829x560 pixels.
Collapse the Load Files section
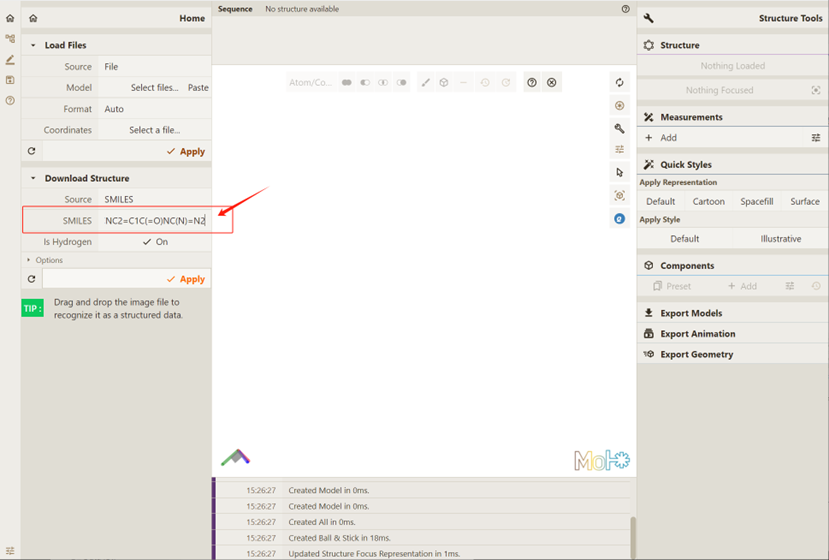coord(33,45)
